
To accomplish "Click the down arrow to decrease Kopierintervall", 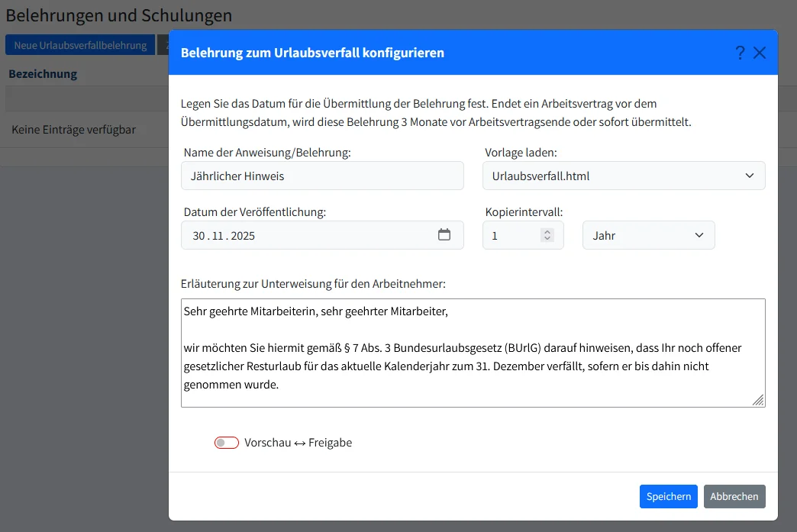I will tap(547, 239).
